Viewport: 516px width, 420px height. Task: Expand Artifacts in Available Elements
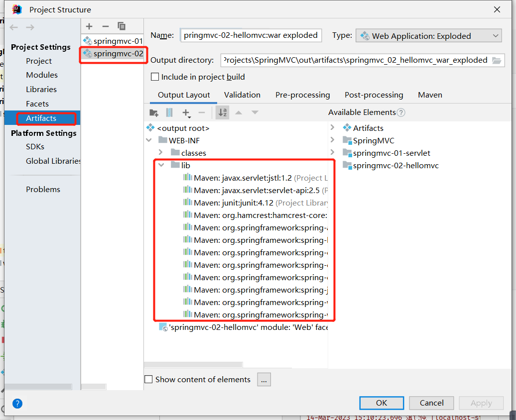[332, 127]
